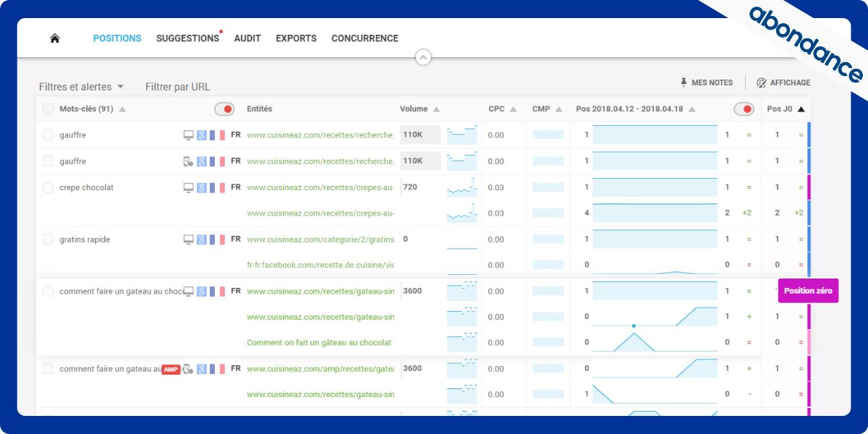Click French flag in crepe chocolat row

(217, 187)
